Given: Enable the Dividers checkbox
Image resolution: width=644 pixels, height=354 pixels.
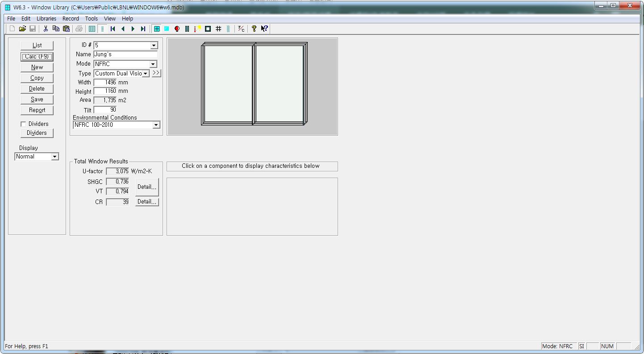Looking at the screenshot, I should 24,124.
